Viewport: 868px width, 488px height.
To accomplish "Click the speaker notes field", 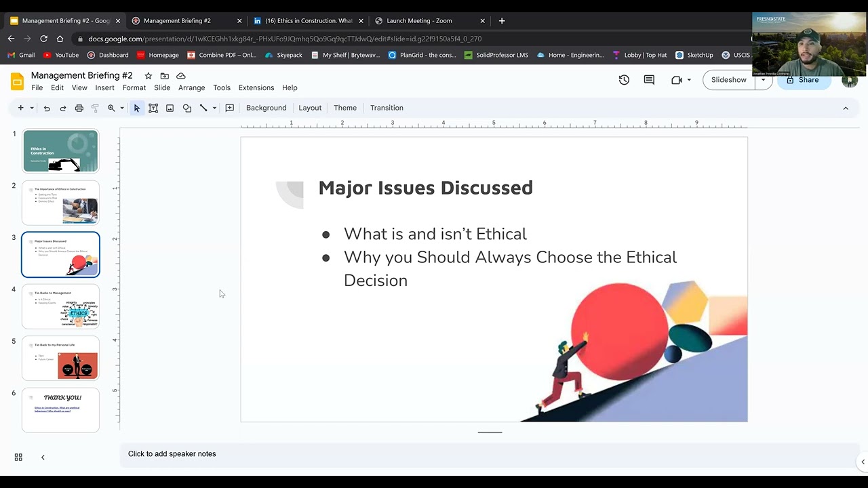I will pyautogui.click(x=490, y=454).
